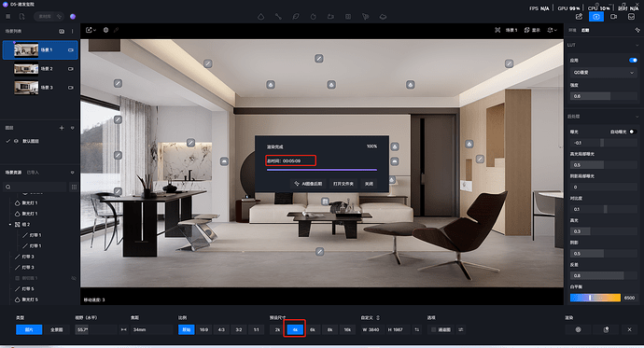
Task: Click the globe icon in viewport toolbar
Action: point(105,30)
